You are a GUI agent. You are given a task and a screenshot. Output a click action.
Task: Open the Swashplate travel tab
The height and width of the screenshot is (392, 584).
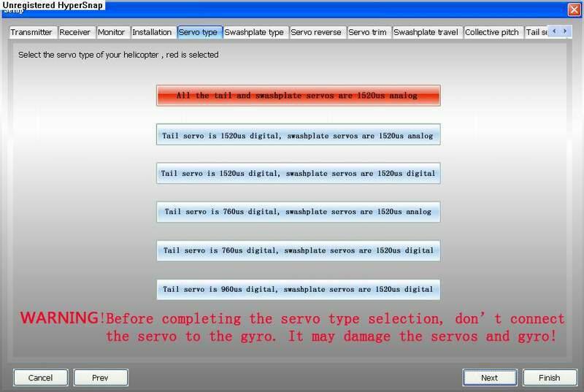click(x=426, y=32)
